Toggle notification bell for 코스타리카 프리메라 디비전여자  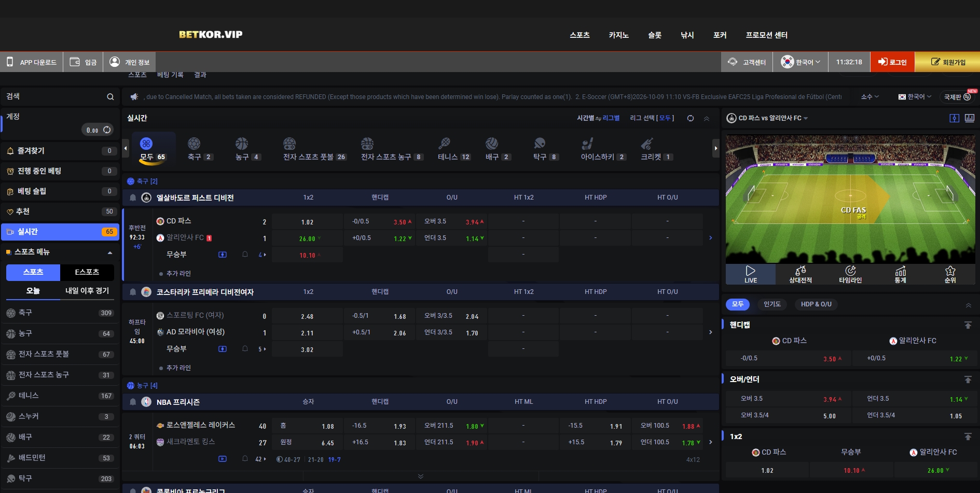pos(133,292)
